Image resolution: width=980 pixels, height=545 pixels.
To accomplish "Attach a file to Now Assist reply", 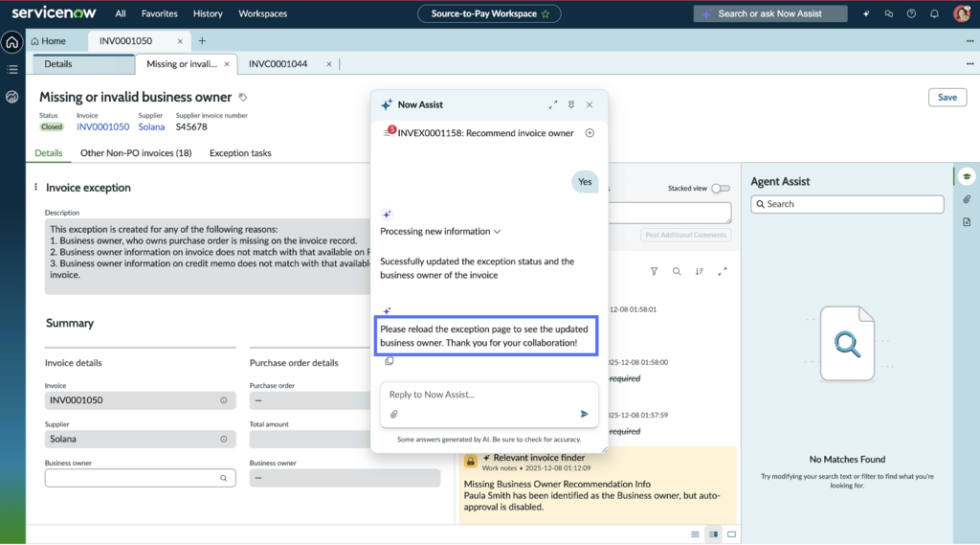I will tap(393, 414).
